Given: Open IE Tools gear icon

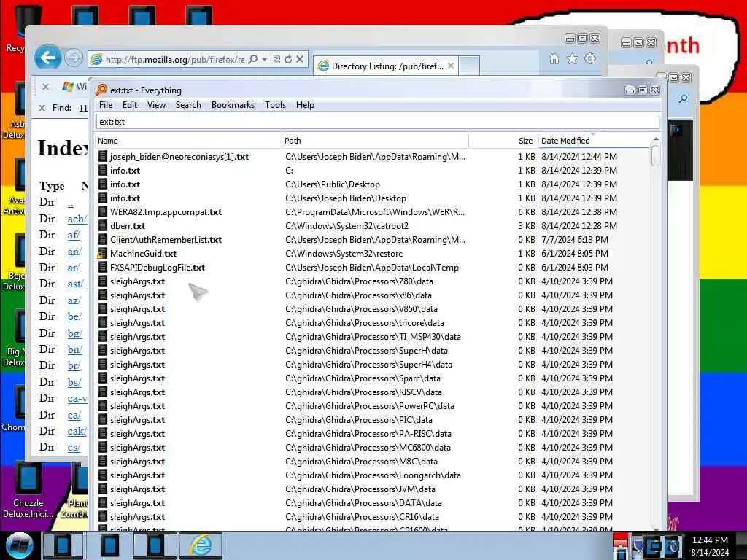Looking at the screenshot, I should (x=590, y=58).
